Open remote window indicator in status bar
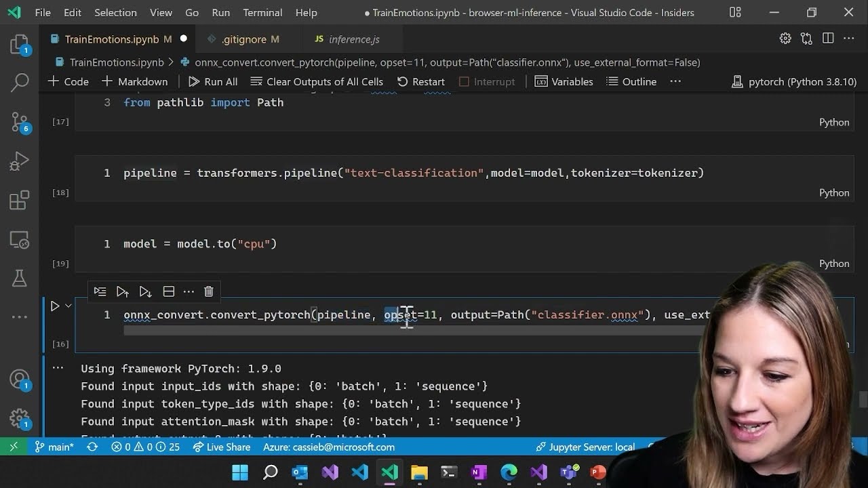The image size is (868, 488). (x=14, y=447)
